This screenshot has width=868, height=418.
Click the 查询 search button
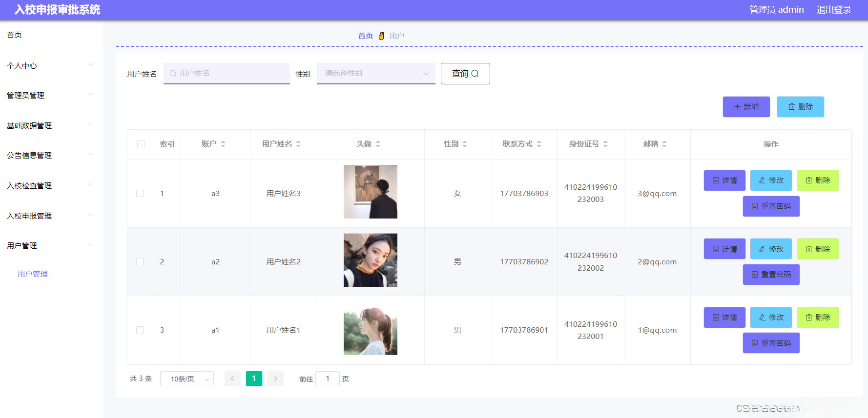click(465, 74)
